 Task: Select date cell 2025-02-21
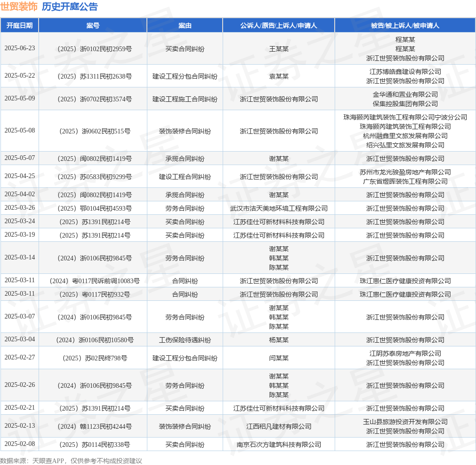[20, 408]
